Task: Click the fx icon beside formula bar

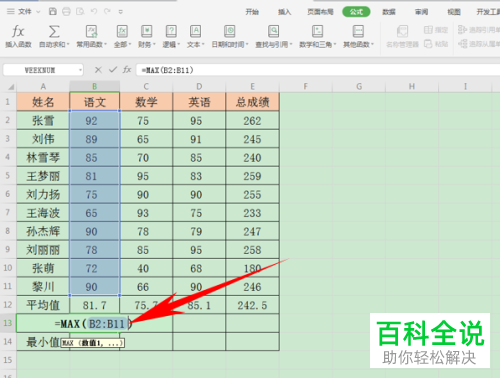Action: pos(127,70)
